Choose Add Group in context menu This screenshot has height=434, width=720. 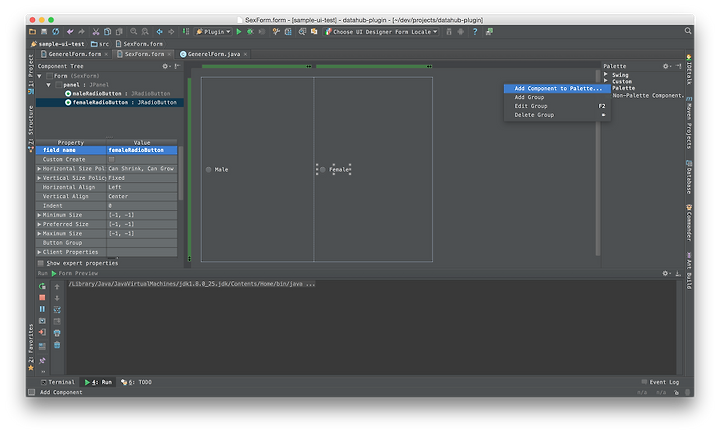coord(557,97)
